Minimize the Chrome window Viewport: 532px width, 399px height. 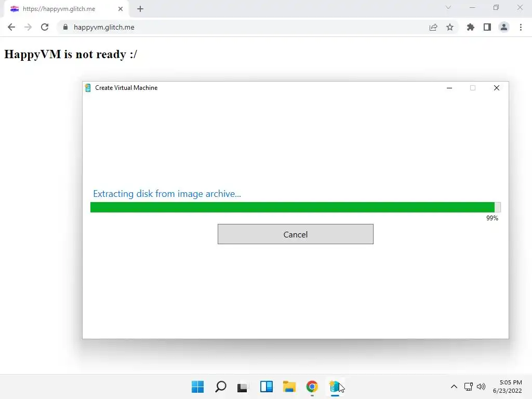click(x=472, y=7)
